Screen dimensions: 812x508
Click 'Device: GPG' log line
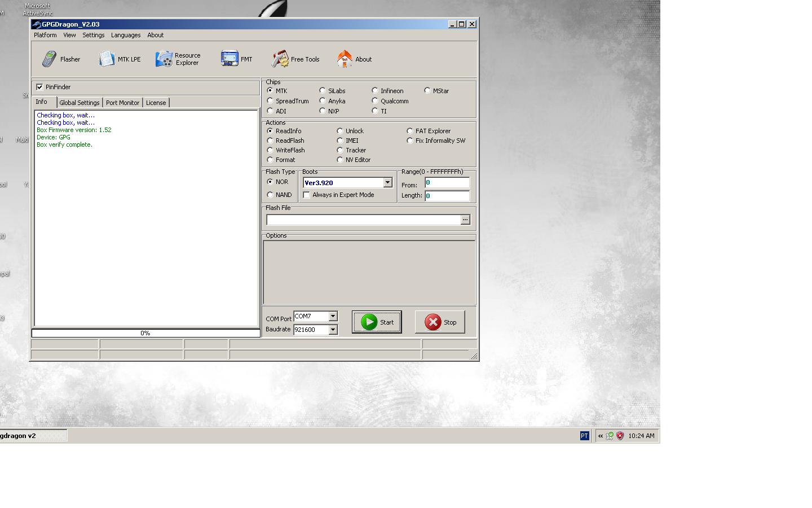tap(54, 137)
